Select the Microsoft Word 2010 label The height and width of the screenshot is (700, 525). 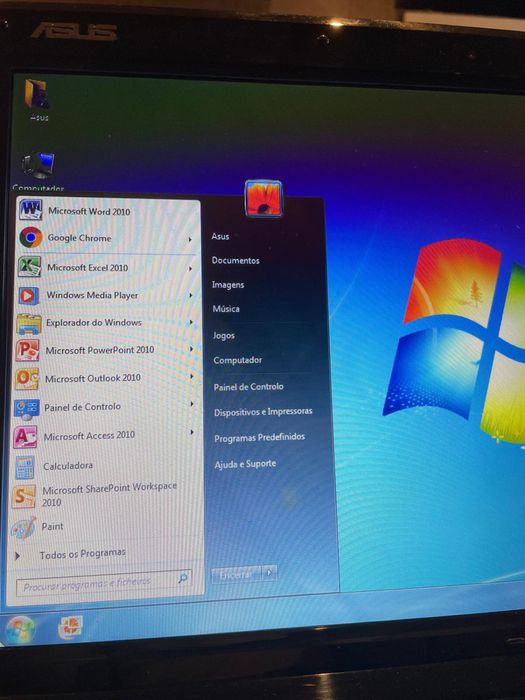click(89, 211)
